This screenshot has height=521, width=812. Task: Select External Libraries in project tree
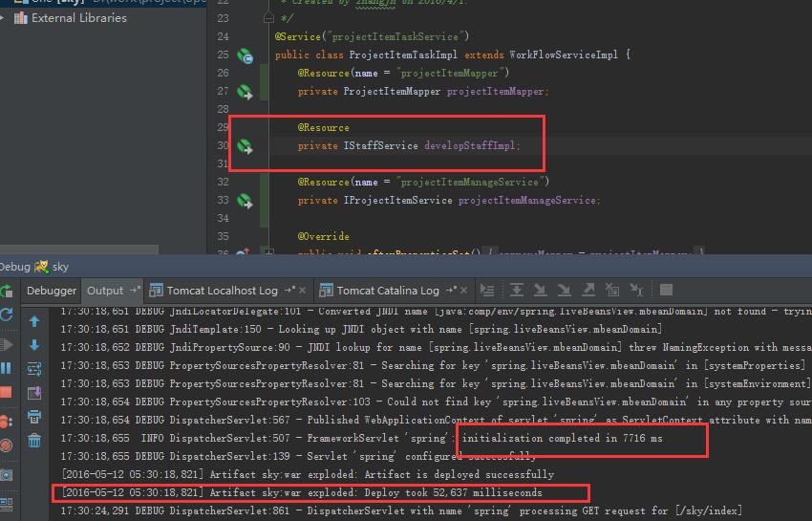coord(78,18)
